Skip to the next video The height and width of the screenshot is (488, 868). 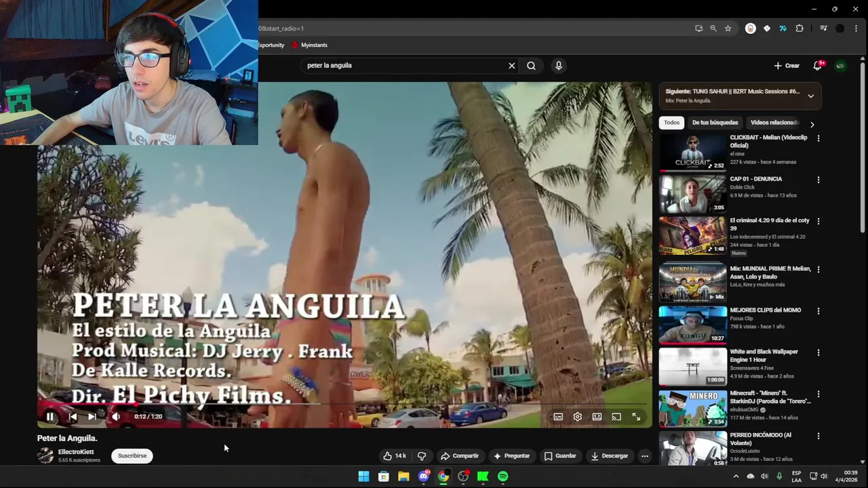tap(92, 417)
